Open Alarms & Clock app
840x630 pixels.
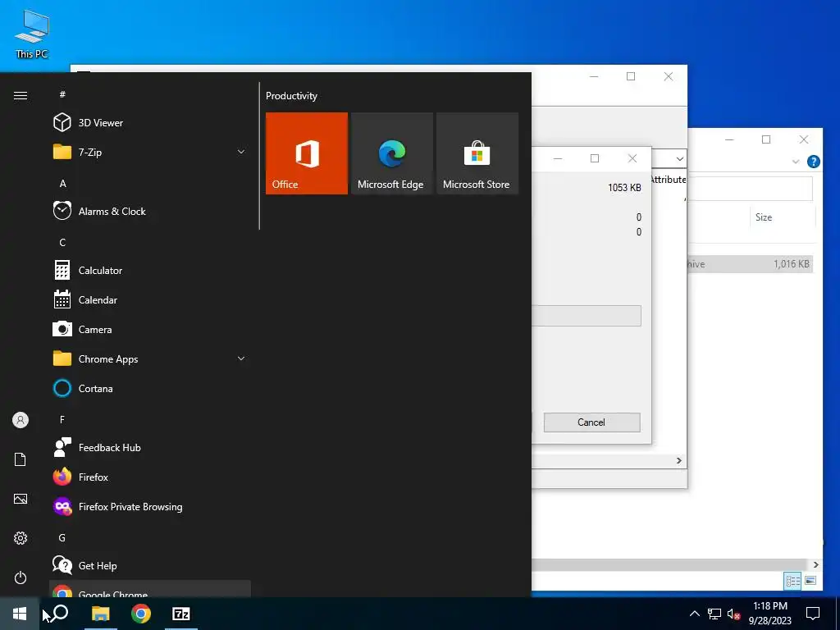click(x=150, y=211)
